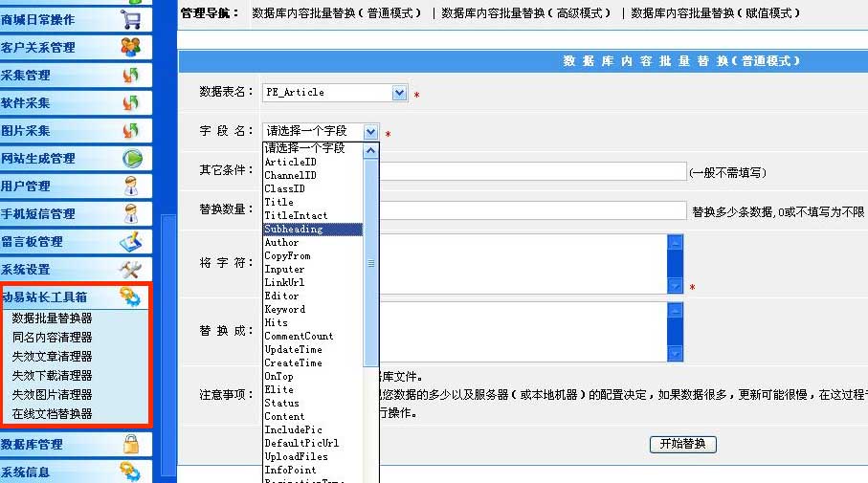Screen dimensions: 868x483
Task: Click the field list scrollbar thumb
Action: pyautogui.click(x=371, y=263)
